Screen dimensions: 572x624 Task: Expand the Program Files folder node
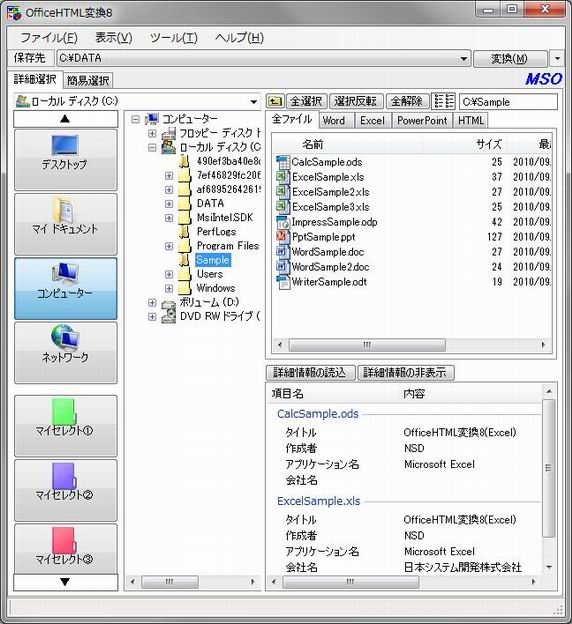click(169, 246)
